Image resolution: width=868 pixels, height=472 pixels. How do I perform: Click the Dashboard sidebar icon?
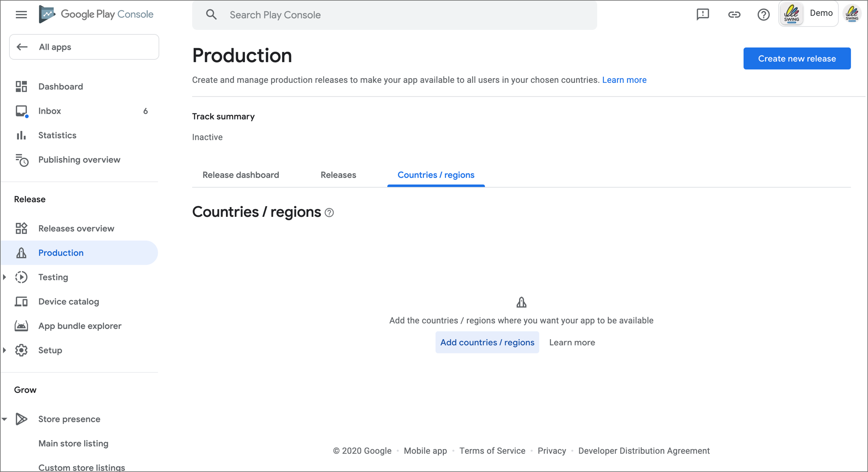point(21,87)
